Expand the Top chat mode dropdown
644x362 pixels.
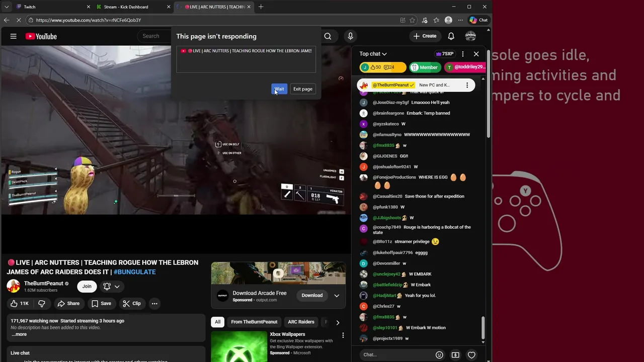click(x=373, y=54)
